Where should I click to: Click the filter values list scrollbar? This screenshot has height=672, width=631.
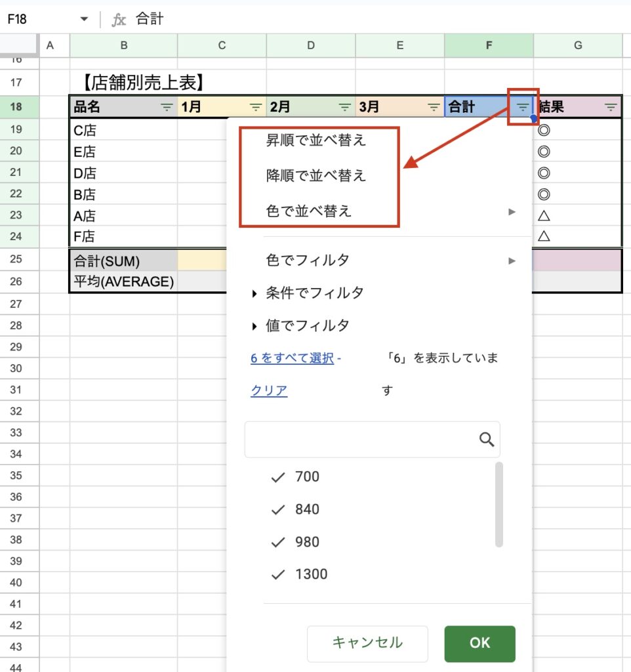click(499, 504)
